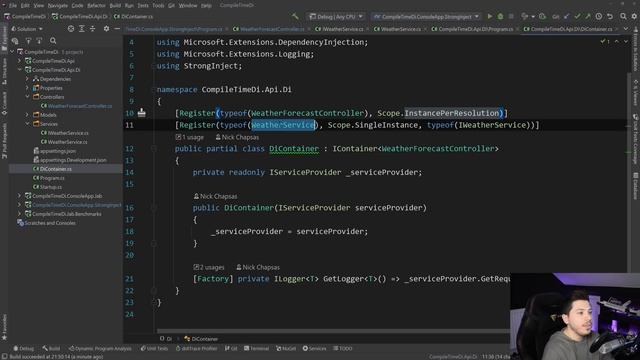
Task: Fold the DiContainer class on line 12
Action: (x=154, y=149)
